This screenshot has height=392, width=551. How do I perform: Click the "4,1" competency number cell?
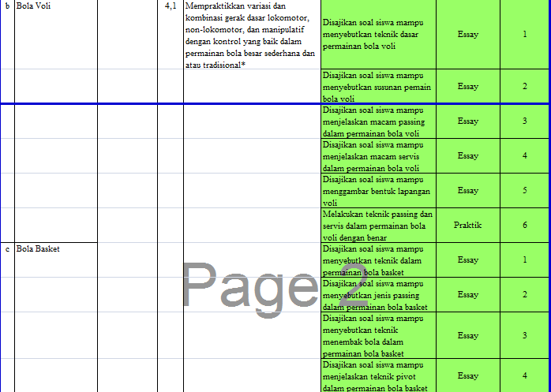[171, 34]
